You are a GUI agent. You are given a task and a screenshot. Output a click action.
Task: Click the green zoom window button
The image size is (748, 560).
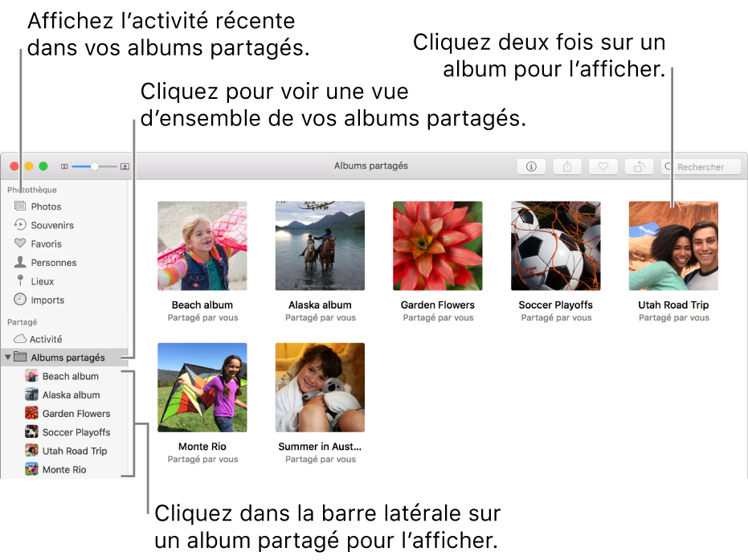click(43, 166)
